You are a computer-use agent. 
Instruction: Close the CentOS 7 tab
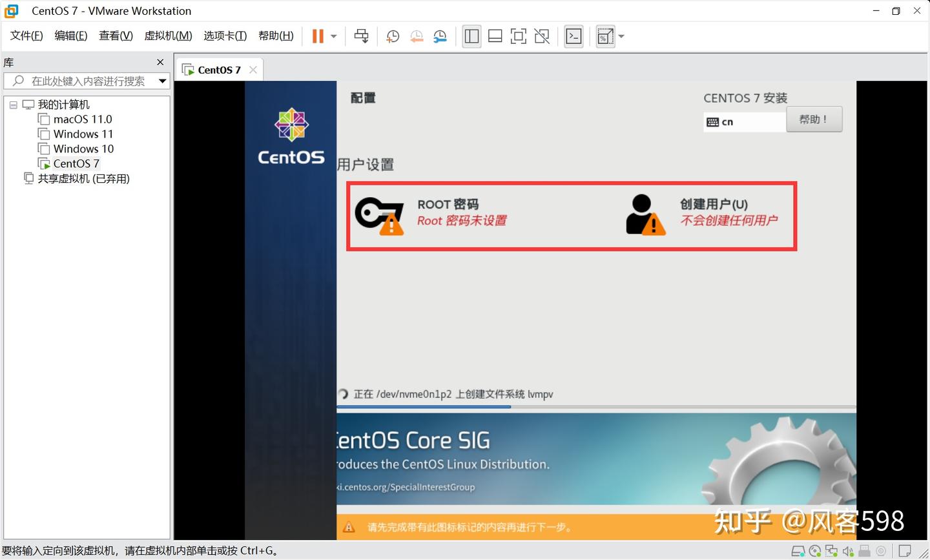coord(253,70)
